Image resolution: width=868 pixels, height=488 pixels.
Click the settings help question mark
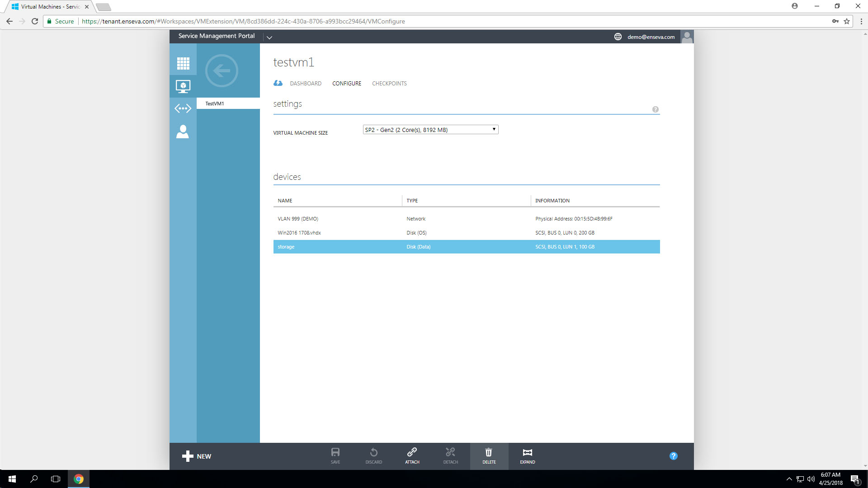(x=655, y=109)
